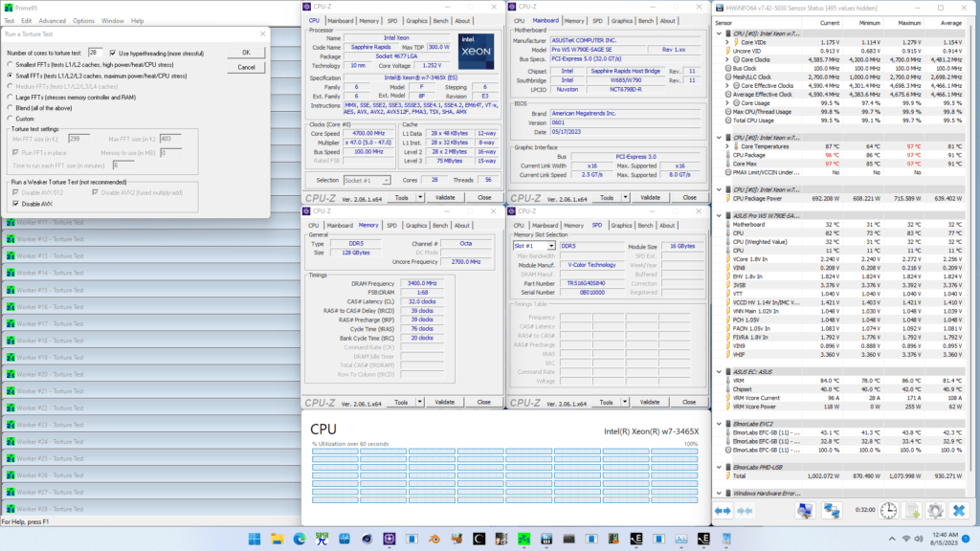Open Socket #1 selection dropdown in CPU-Z
980x551 pixels.
(x=367, y=180)
